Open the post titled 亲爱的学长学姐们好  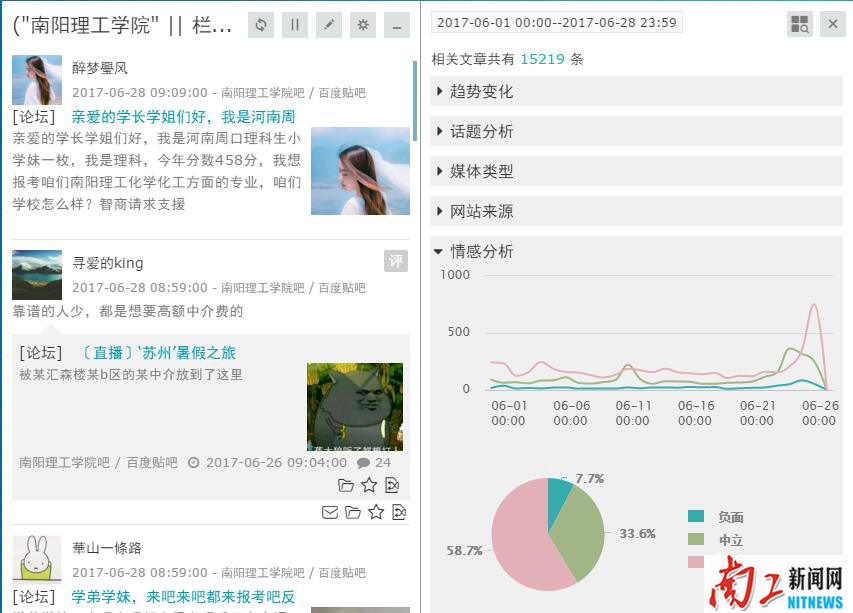(183, 116)
